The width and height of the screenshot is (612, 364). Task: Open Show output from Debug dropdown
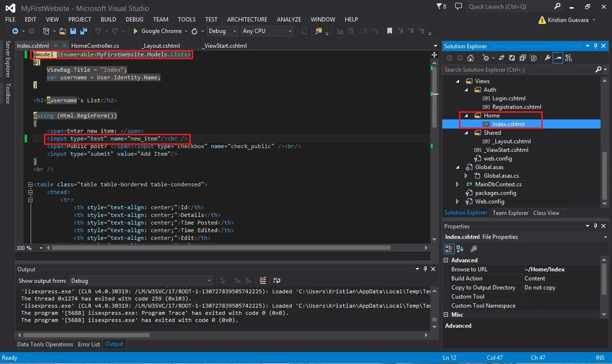pyautogui.click(x=141, y=281)
